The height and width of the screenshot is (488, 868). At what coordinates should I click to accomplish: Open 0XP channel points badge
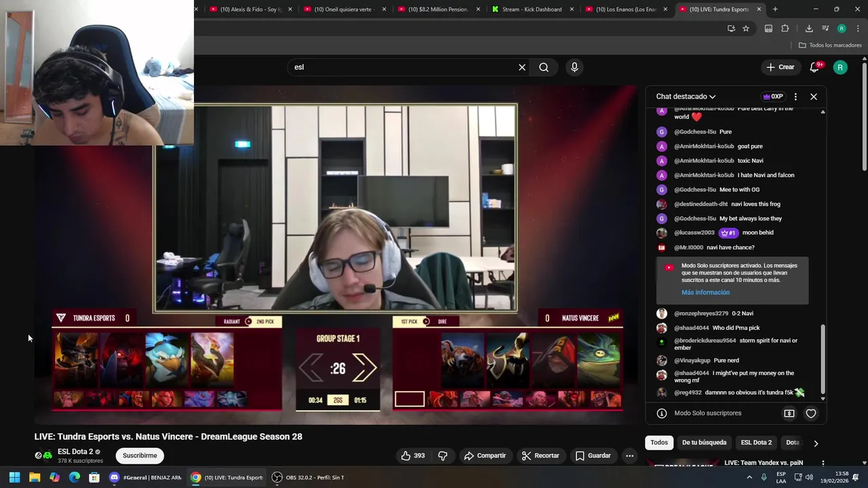click(773, 97)
